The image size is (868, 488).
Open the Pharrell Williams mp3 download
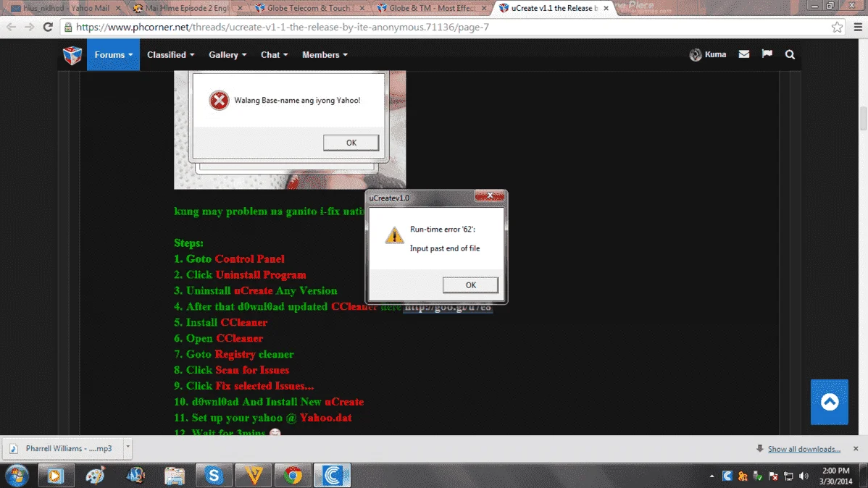click(x=64, y=448)
